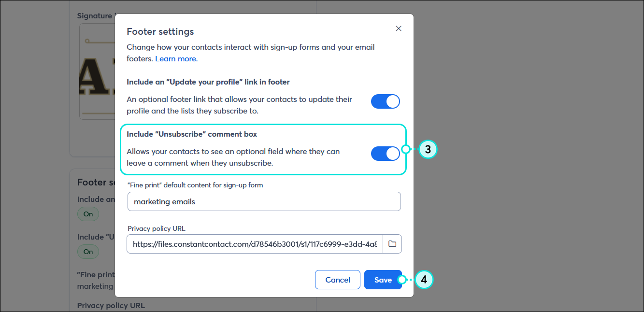
Task: Click the first green "On" status badge
Action: pyautogui.click(x=88, y=214)
